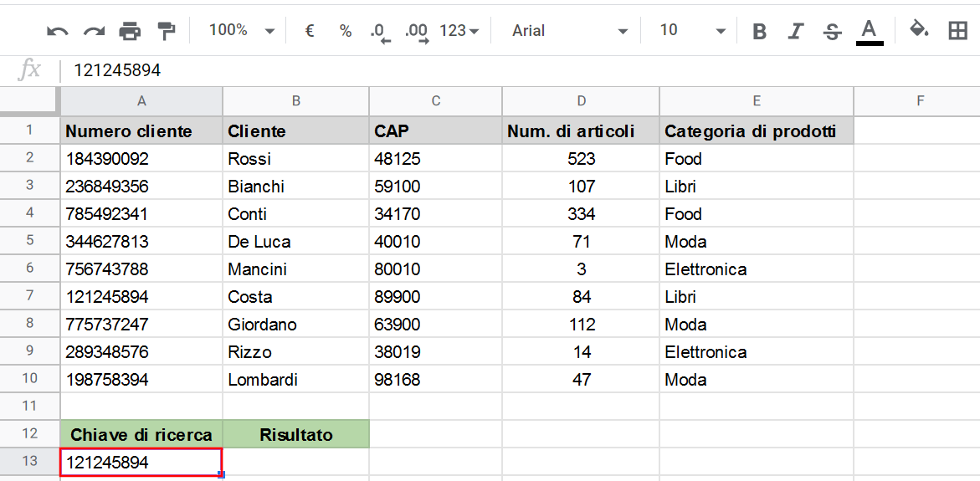
Task: Format as euro currency
Action: click(310, 31)
